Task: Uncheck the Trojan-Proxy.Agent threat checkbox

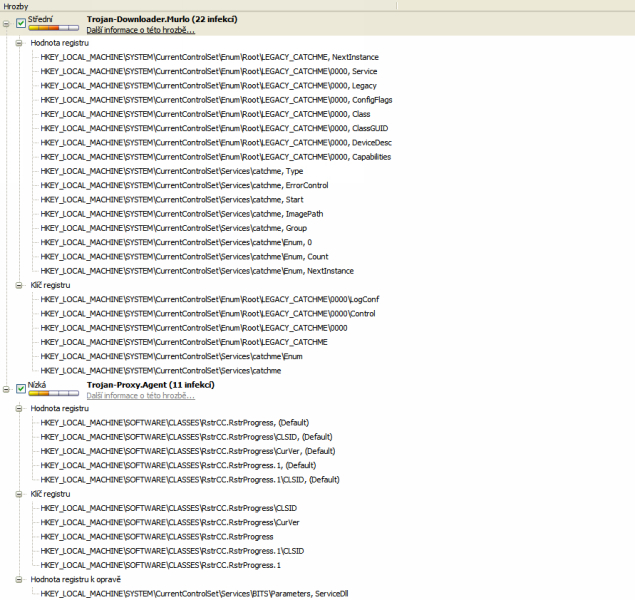Action: [21, 389]
